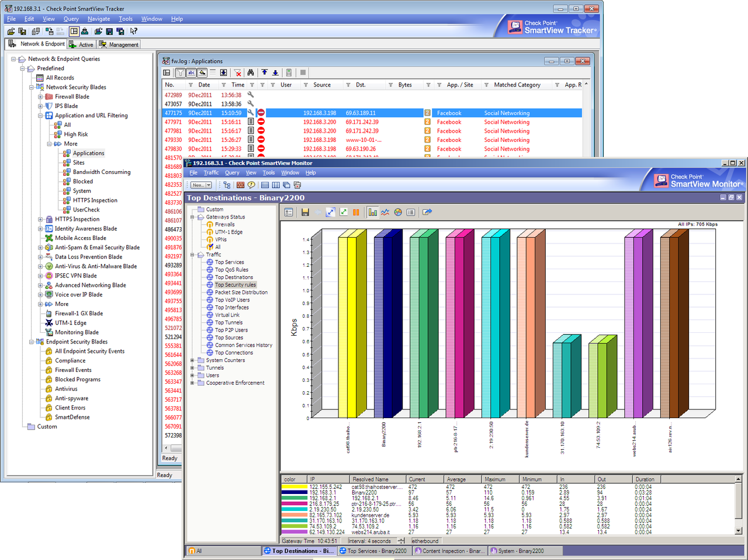Click the go to top arrow in fw.log toolbar

point(264,72)
